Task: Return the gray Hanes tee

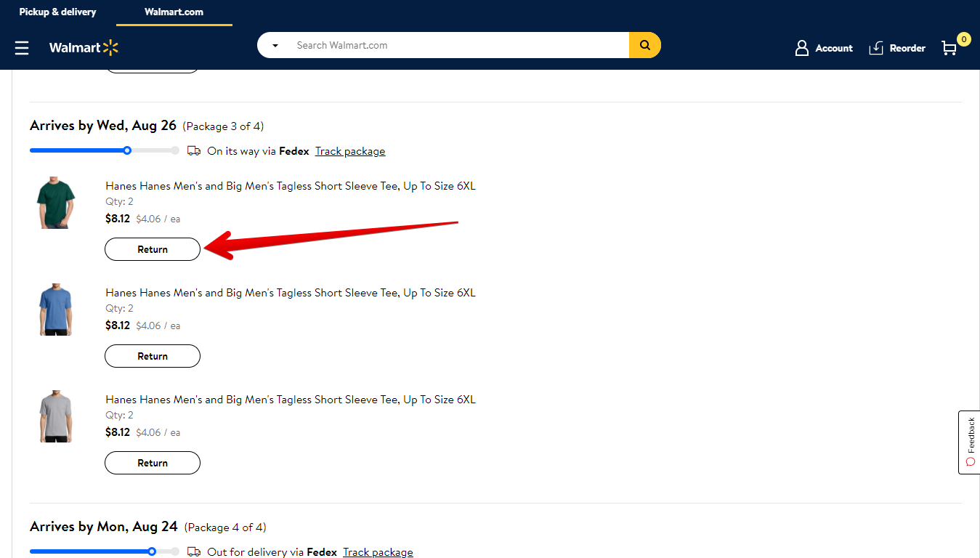Action: pos(153,463)
